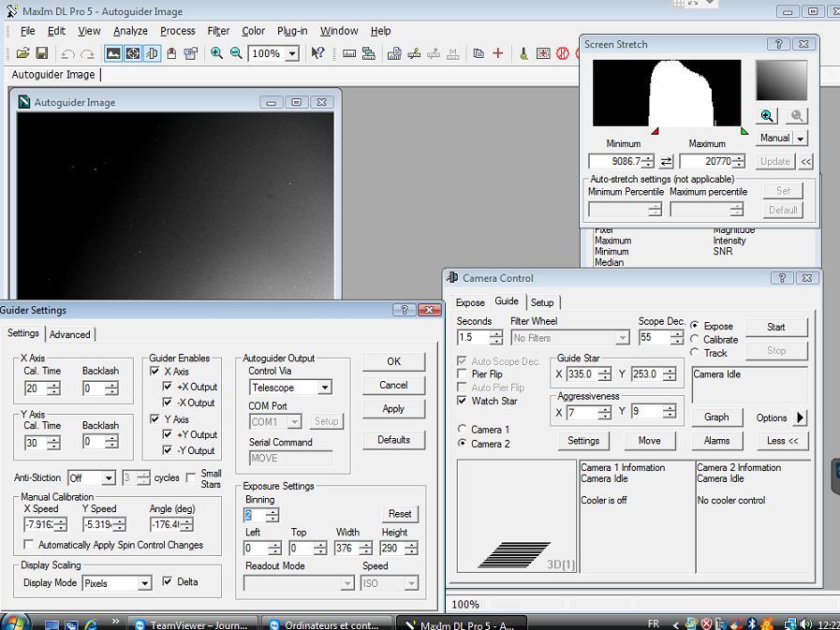The image size is (840, 630).
Task: Increase X Axis Cal. Time with the stepper
Action: click(x=53, y=385)
